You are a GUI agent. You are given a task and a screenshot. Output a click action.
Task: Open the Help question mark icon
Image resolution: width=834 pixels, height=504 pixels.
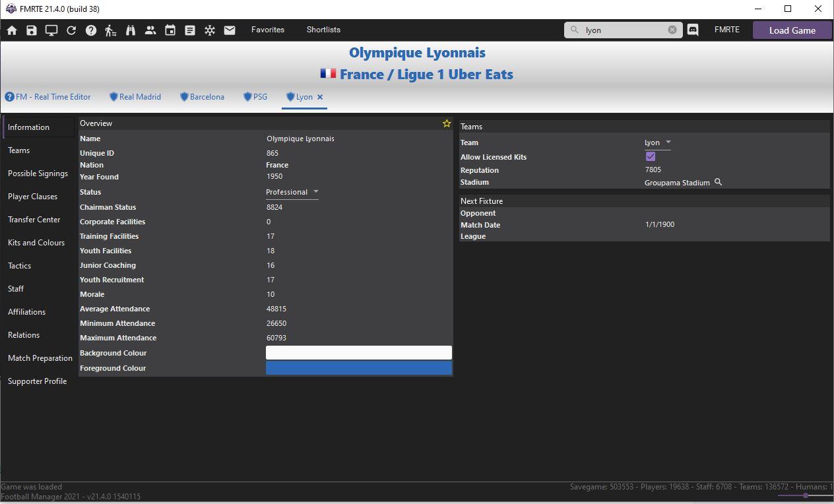[x=91, y=30]
